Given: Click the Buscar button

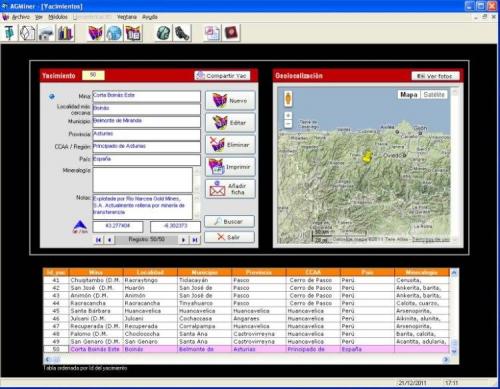Looking at the screenshot, I should (x=229, y=221).
